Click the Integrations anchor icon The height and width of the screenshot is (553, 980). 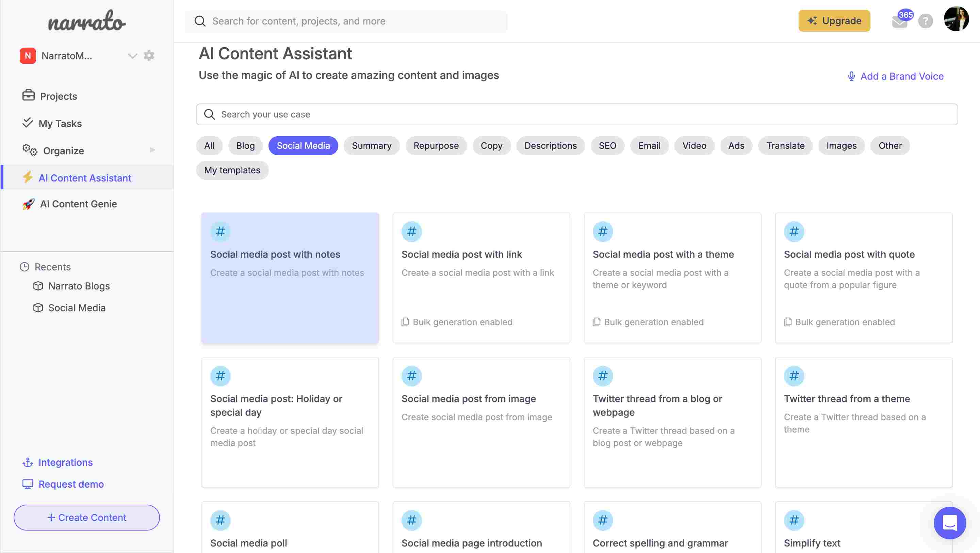[x=28, y=462]
